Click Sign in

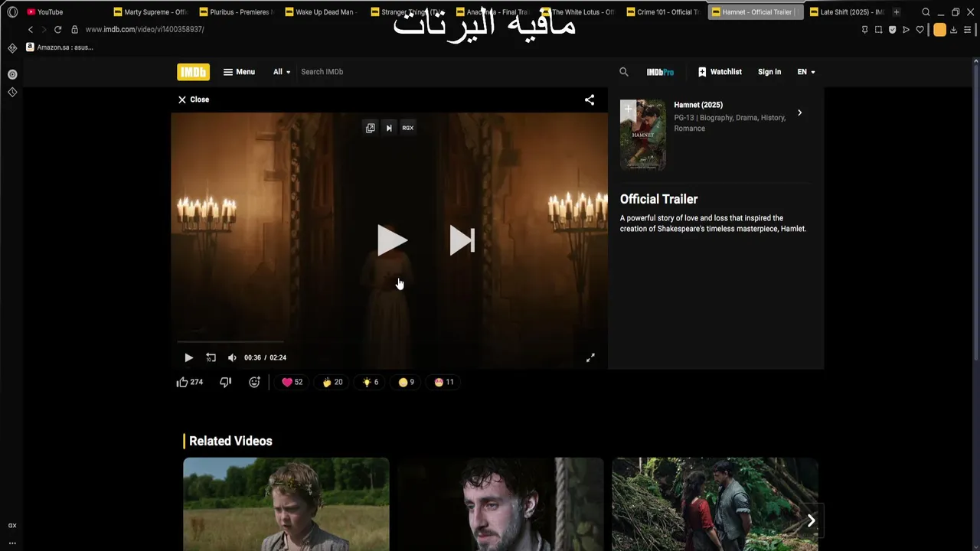click(769, 72)
